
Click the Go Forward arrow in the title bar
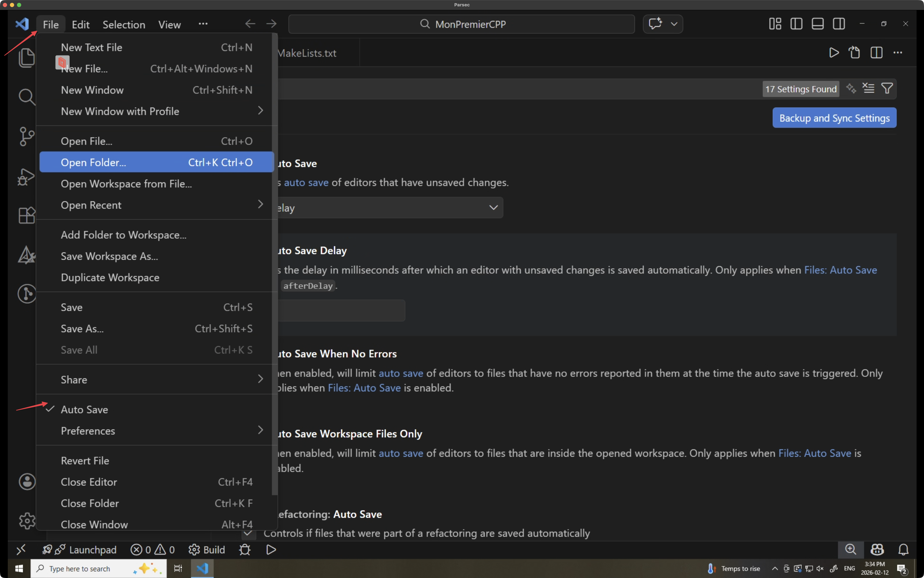(x=271, y=24)
